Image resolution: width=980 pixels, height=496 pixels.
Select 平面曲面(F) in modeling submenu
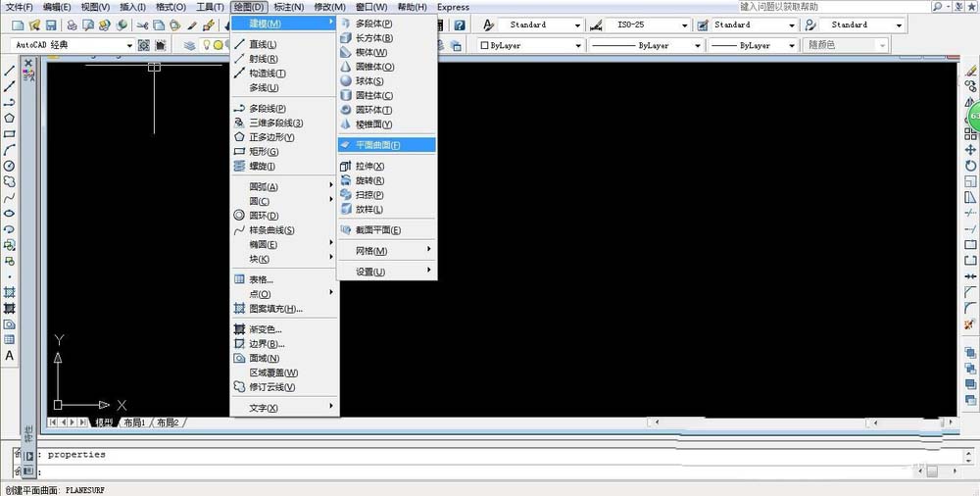[x=387, y=145]
